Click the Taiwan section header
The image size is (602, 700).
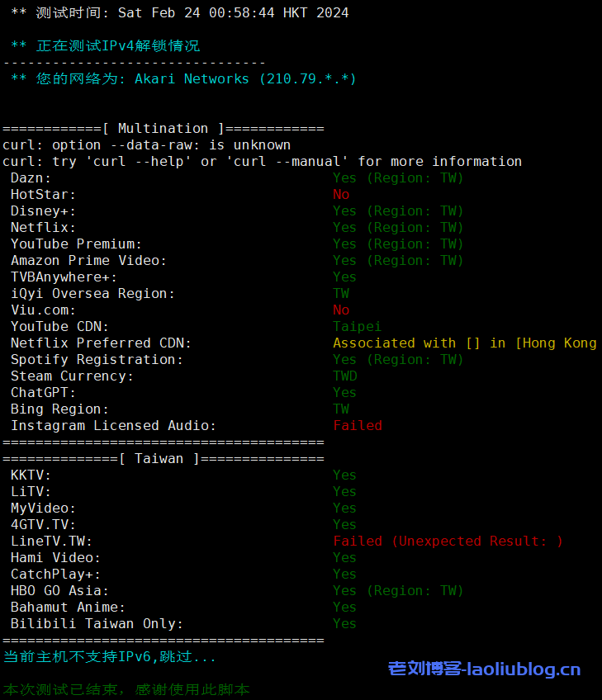click(164, 458)
